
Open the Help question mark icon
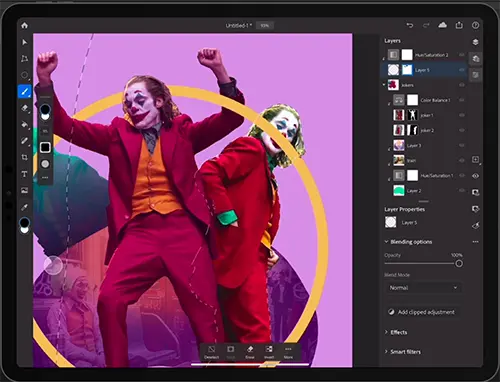point(475,25)
